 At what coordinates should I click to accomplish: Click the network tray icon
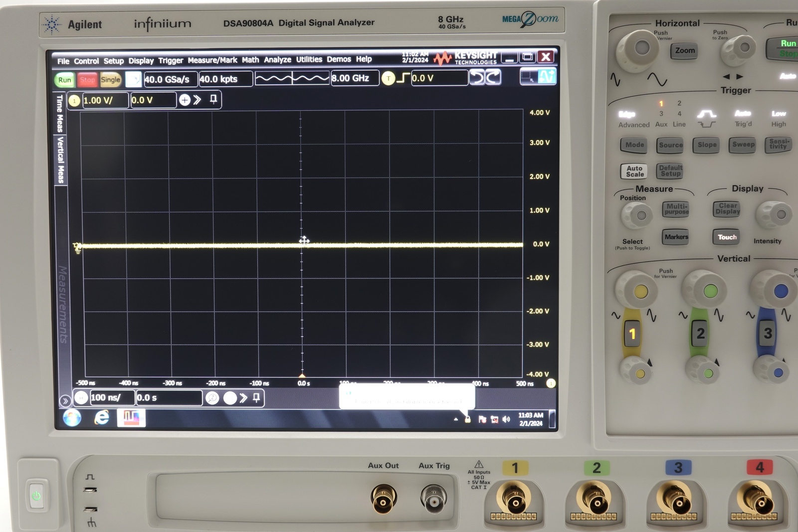click(x=494, y=420)
